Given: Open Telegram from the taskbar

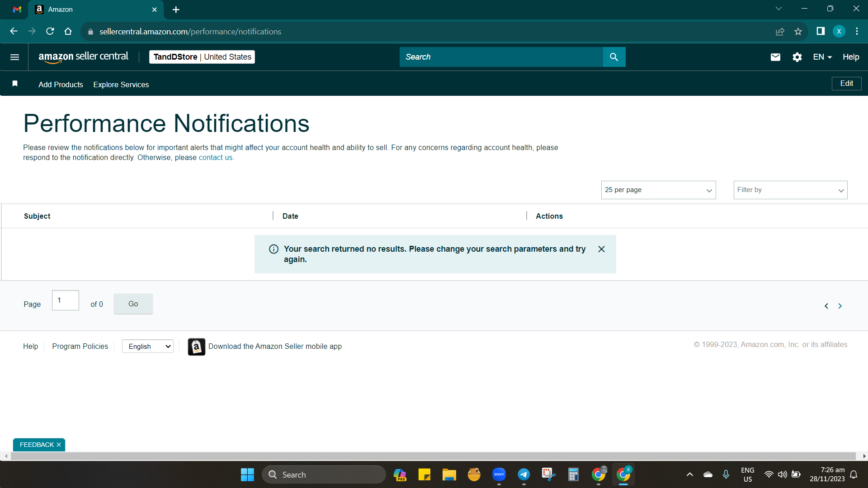Looking at the screenshot, I should [524, 474].
